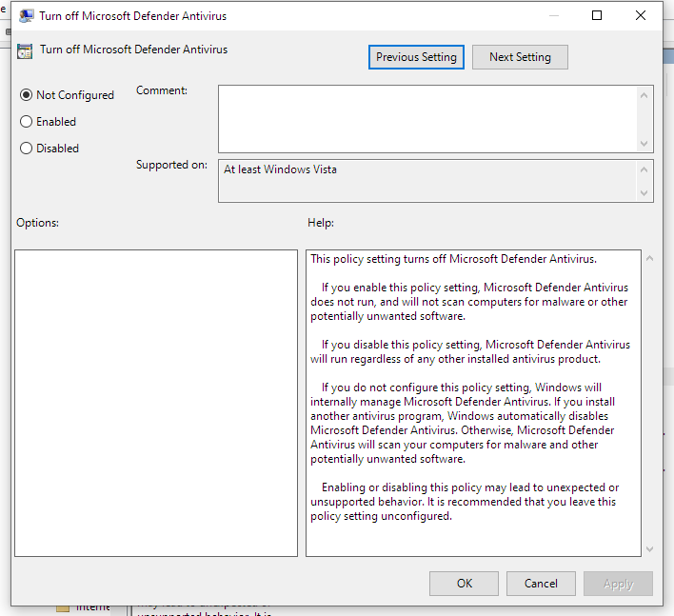
Task: Click the Options pane area
Action: point(156,404)
